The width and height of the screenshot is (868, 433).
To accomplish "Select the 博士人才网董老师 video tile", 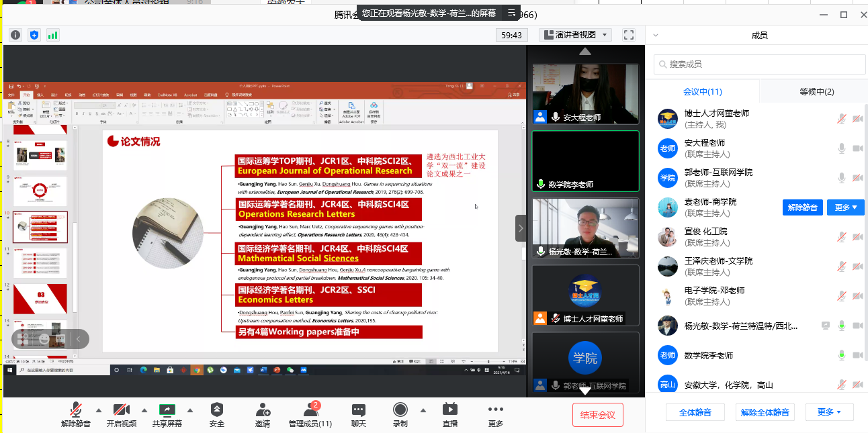I will pos(585,295).
